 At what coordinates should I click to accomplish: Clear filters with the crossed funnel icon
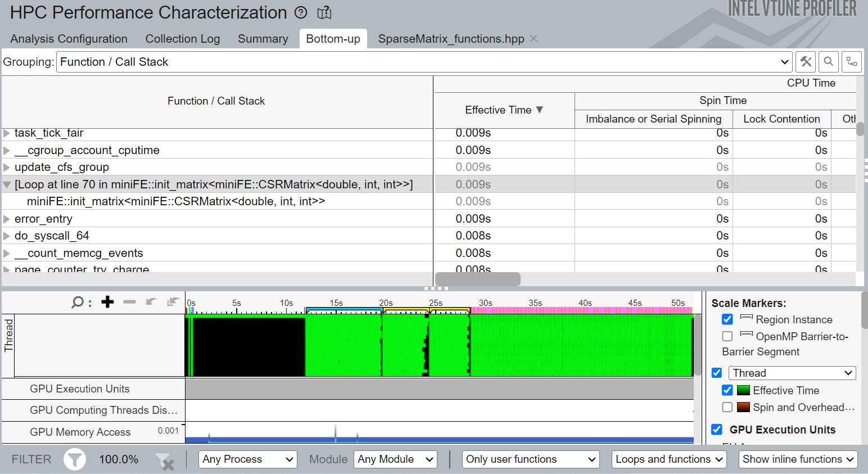coord(165,461)
